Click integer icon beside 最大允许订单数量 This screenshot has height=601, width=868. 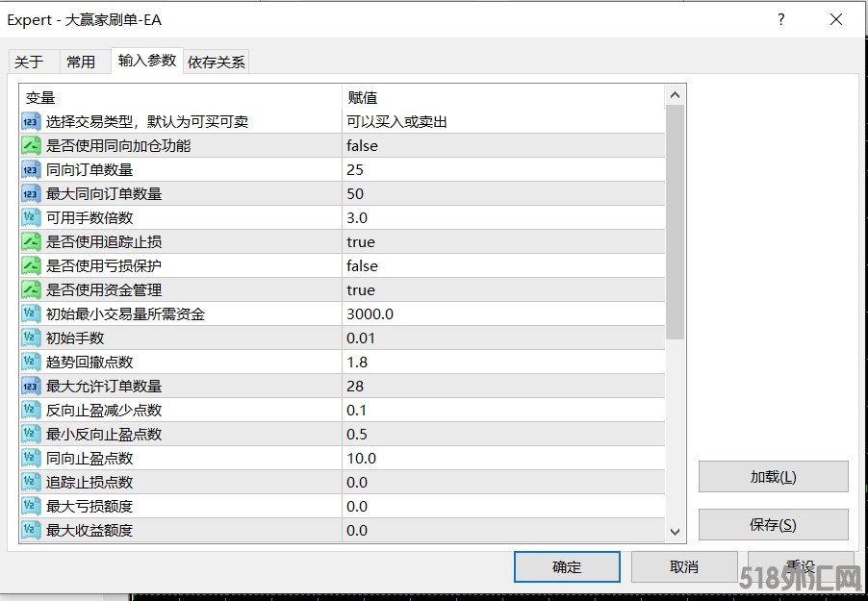click(31, 386)
